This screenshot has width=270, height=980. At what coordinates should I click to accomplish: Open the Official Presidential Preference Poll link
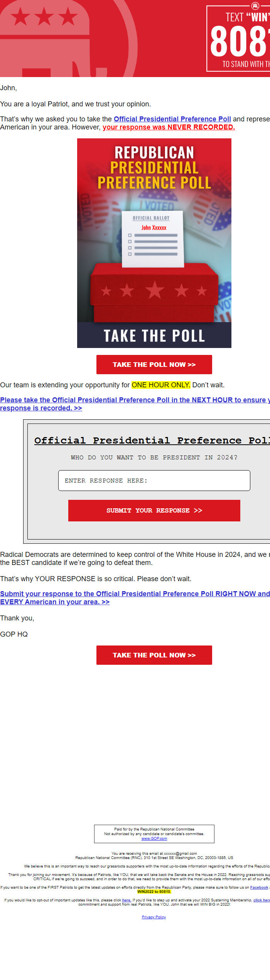click(x=172, y=119)
